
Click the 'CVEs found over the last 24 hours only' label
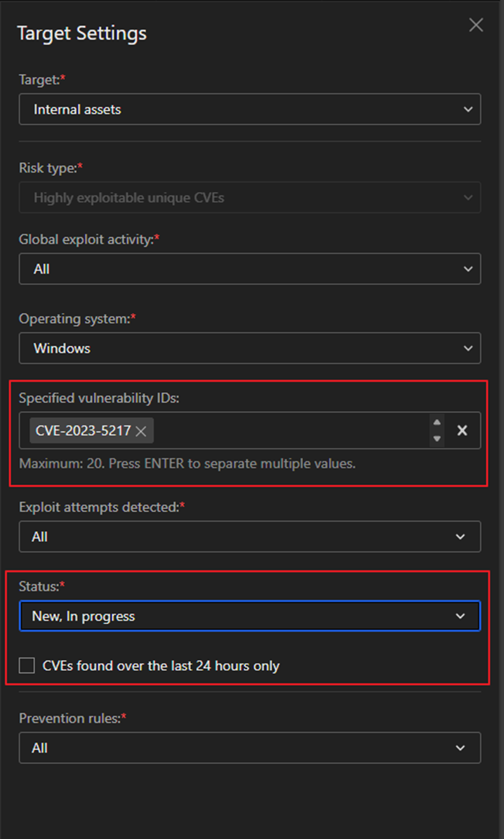pos(161,666)
